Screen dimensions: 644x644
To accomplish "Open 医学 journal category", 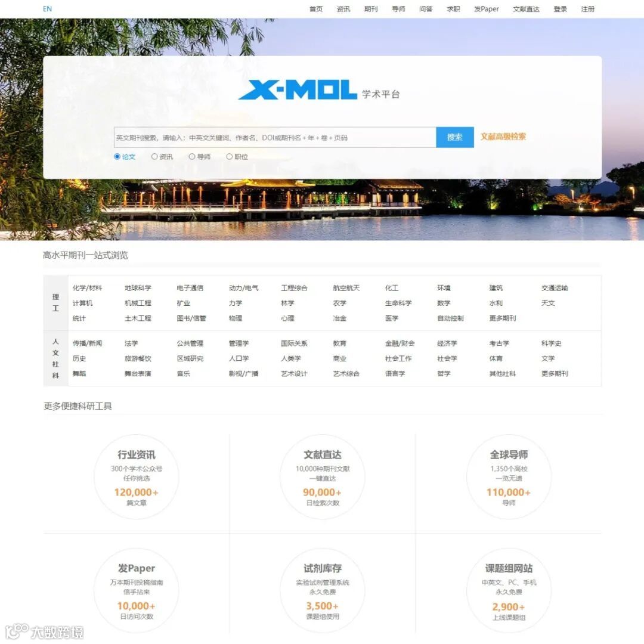I will click(x=392, y=318).
